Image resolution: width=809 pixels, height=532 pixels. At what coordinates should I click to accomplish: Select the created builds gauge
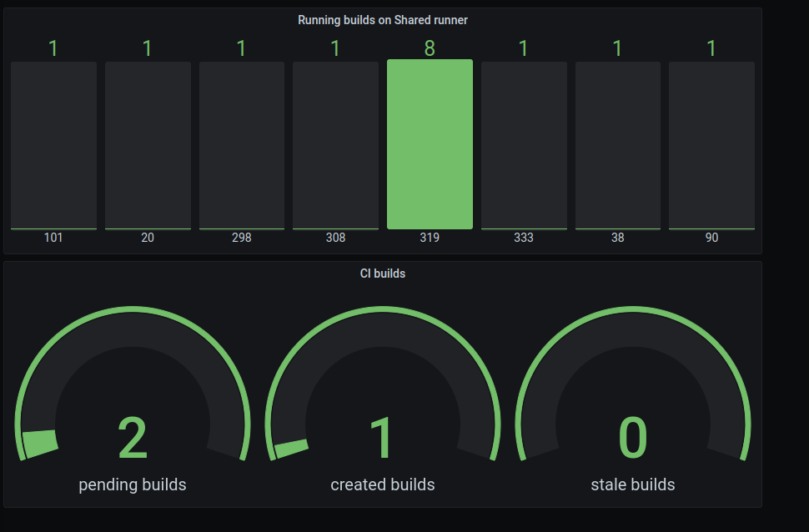tap(382, 392)
